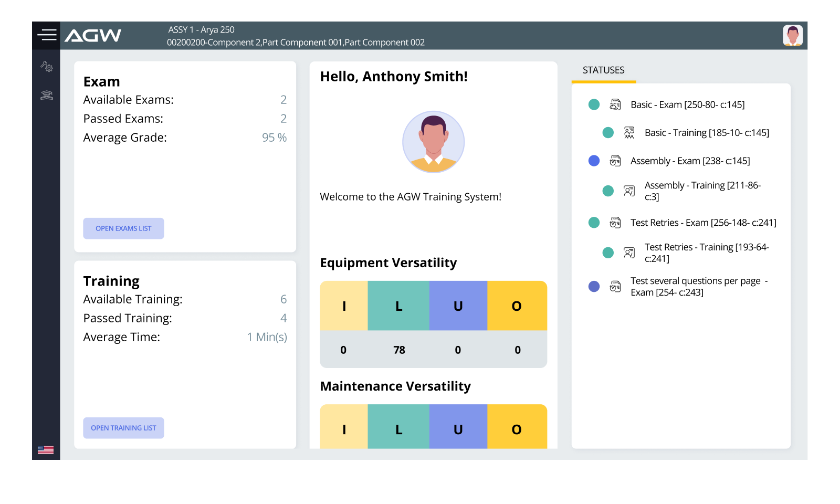Click the Hello, Anthony Smith! greeting

pyautogui.click(x=394, y=77)
